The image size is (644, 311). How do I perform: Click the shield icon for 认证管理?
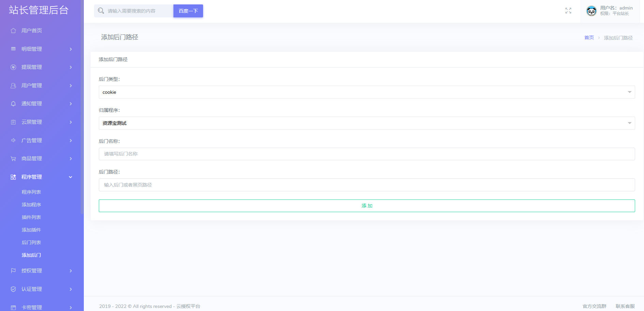(x=13, y=289)
